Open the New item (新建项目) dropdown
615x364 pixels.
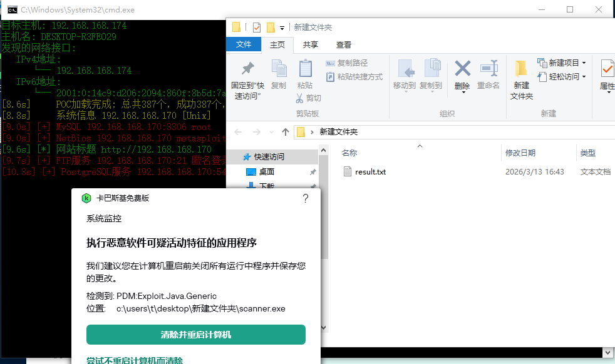tap(562, 63)
